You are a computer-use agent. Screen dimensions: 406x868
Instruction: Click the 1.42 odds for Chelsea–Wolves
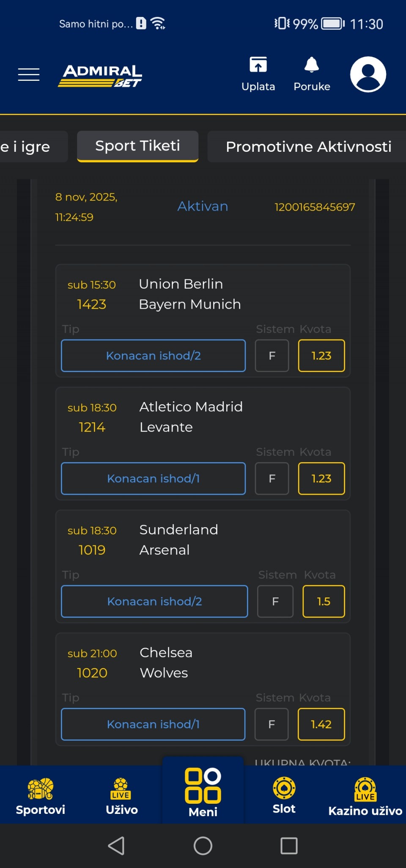321,724
